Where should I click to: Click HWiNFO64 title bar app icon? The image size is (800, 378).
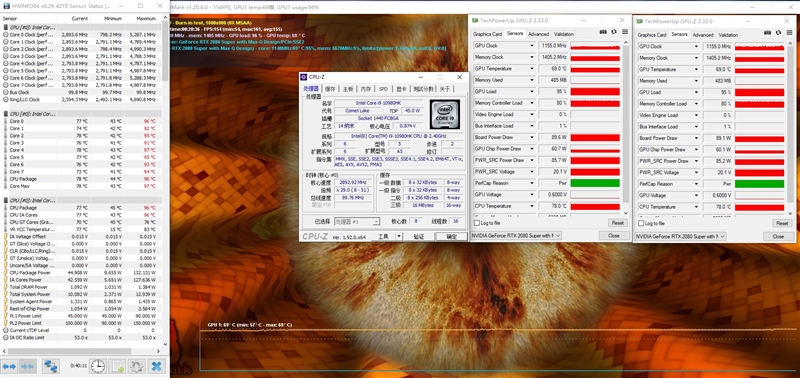[x=6, y=6]
